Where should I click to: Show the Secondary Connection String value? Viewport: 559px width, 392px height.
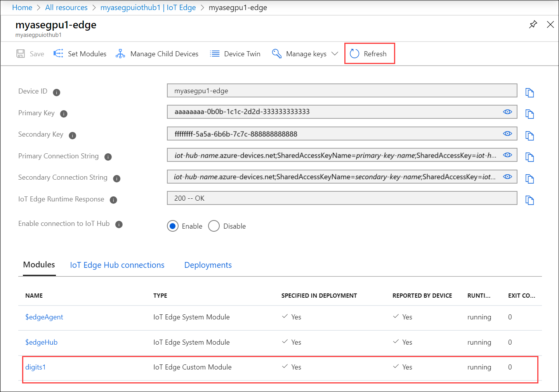click(507, 177)
